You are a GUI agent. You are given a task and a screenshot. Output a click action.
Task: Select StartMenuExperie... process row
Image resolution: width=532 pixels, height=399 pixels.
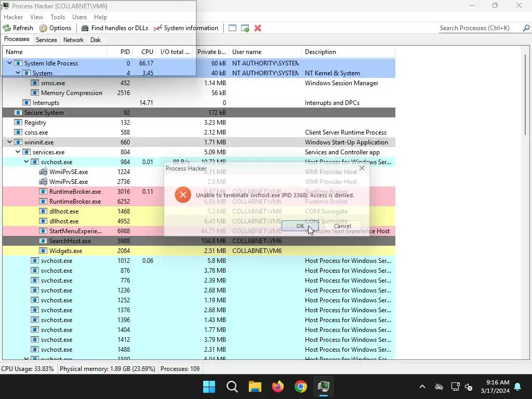(x=199, y=231)
